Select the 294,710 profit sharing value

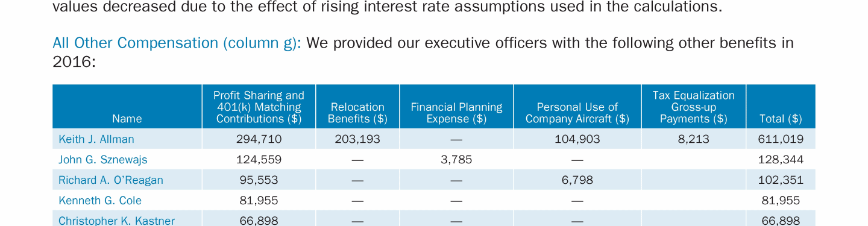click(259, 139)
